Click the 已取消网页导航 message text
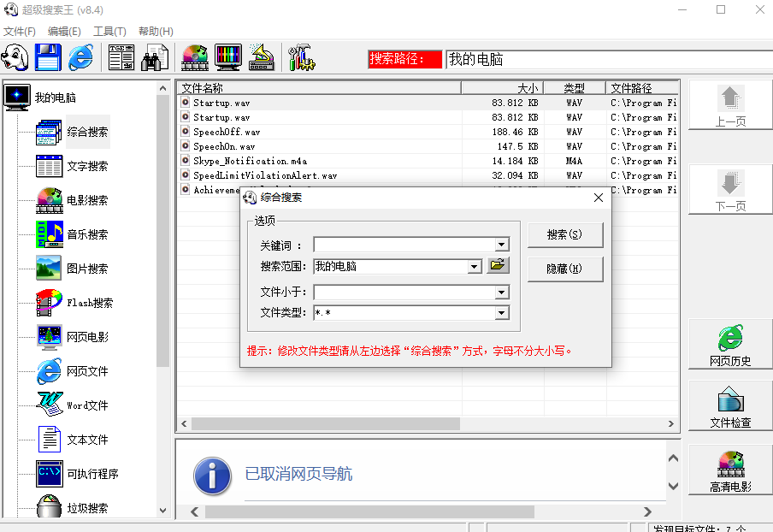The height and width of the screenshot is (532, 773). click(298, 474)
